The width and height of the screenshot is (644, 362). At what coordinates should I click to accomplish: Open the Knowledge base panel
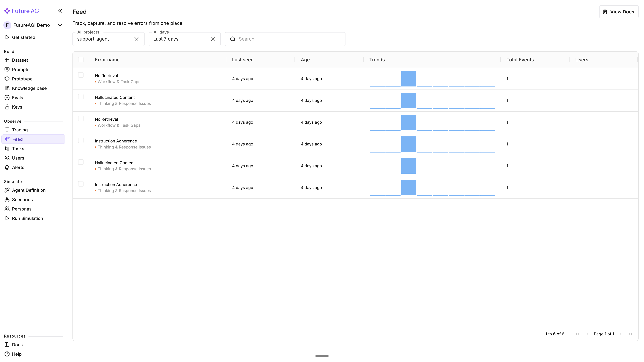pos(29,88)
